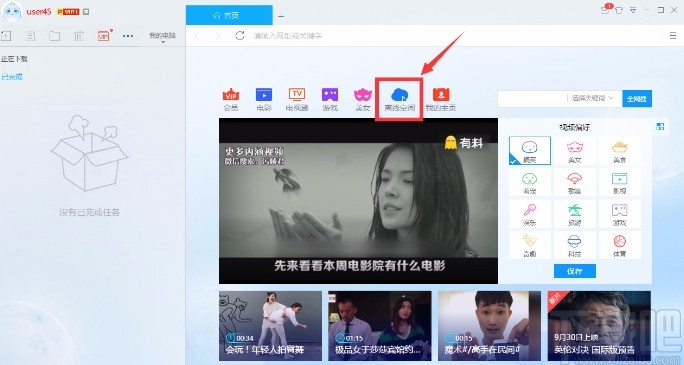Select the 美女 preference tile
This screenshot has width=684, height=365.
[575, 151]
